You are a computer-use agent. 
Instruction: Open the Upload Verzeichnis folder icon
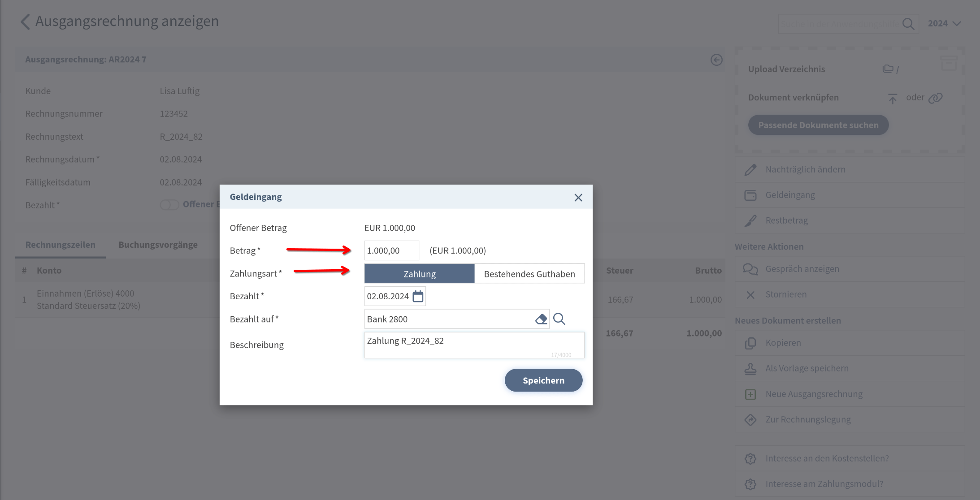coord(888,69)
